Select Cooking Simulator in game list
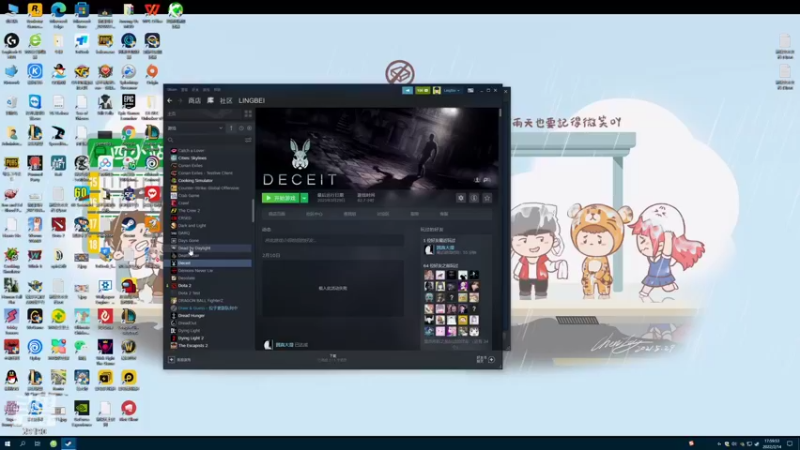Screen dimensions: 800x450 click(195, 181)
